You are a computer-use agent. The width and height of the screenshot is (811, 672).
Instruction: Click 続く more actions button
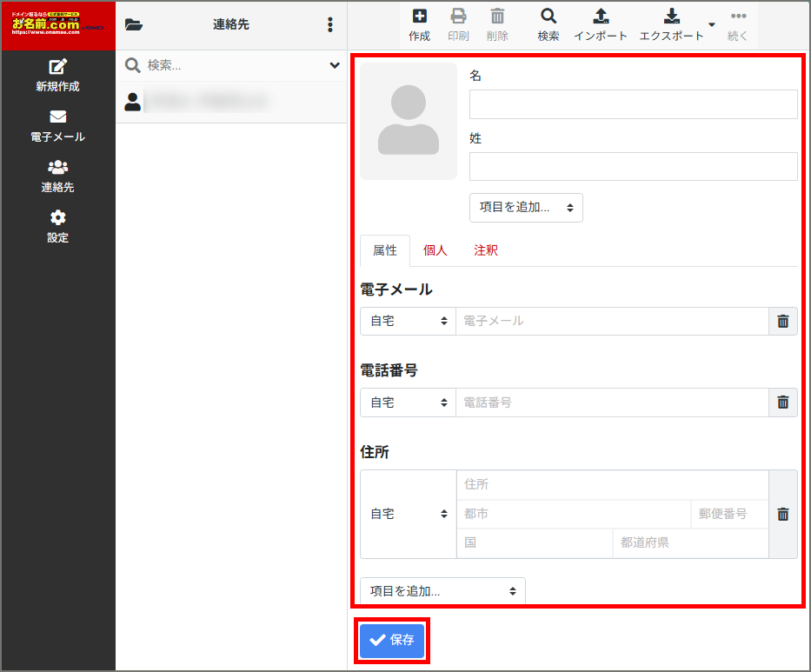coord(738,25)
